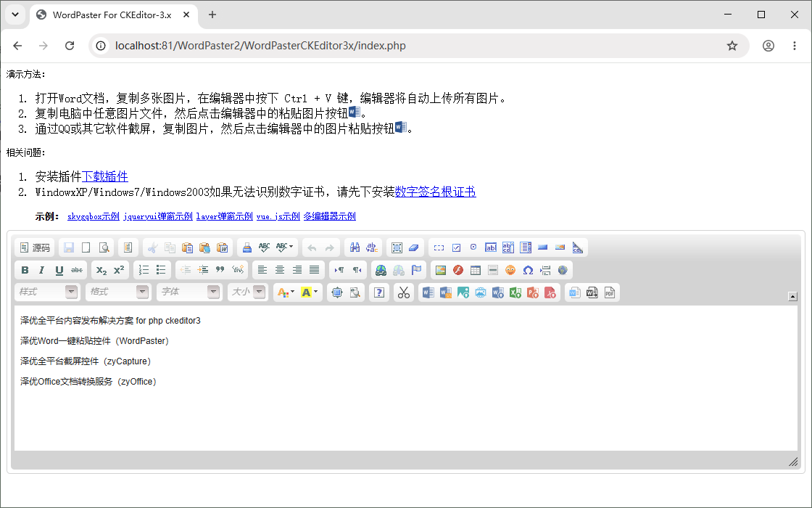This screenshot has width=812, height=508.
Task: Insert a radio button field
Action: (x=473, y=247)
